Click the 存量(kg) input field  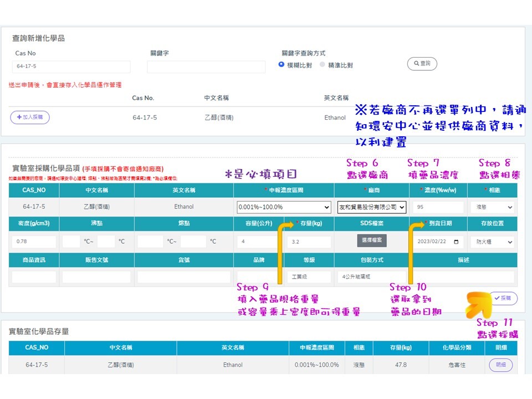coord(309,242)
